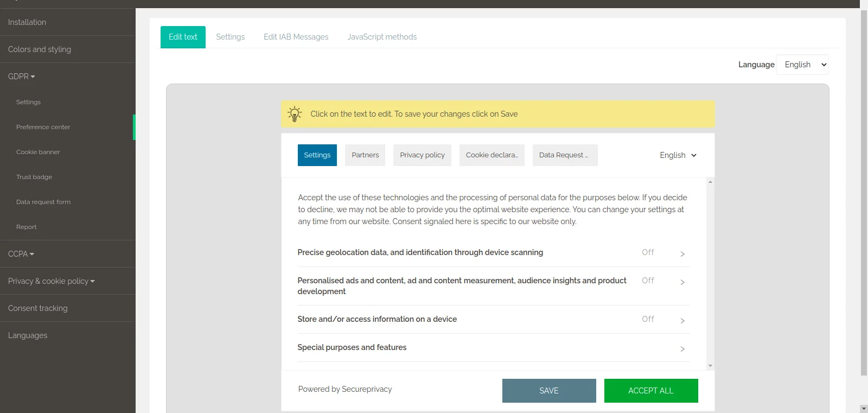868x413 pixels.
Task: Open GDPR Settings submenu item
Action: (x=28, y=102)
